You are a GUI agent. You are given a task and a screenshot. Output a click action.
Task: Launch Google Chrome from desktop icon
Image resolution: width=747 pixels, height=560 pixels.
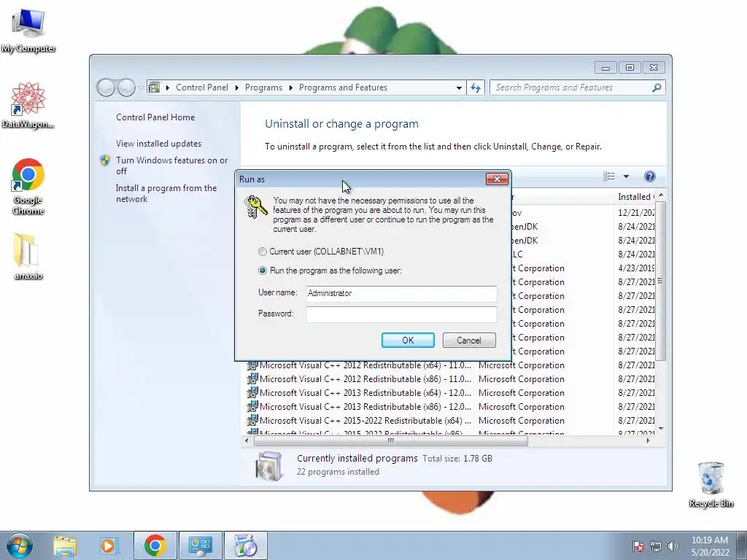28,186
